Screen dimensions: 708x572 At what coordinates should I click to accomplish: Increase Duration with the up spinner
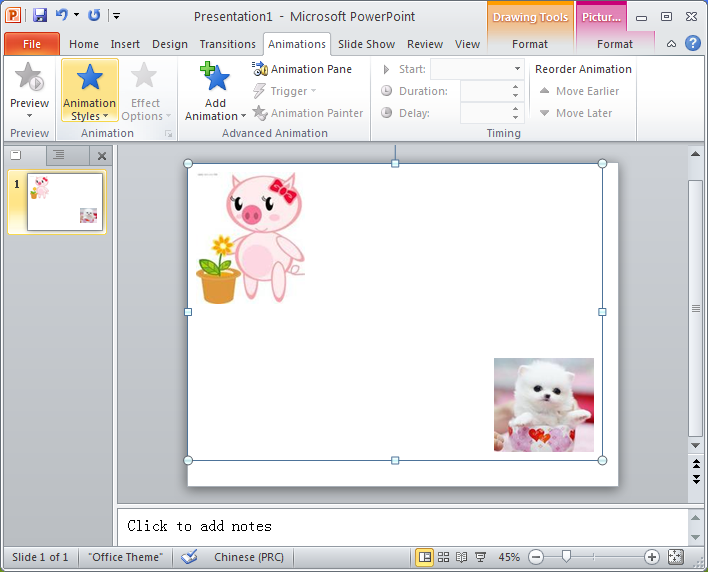pos(516,87)
